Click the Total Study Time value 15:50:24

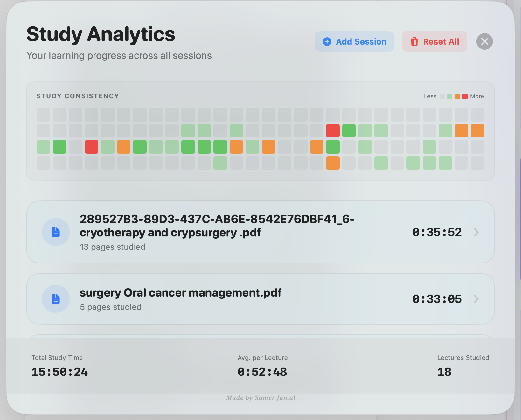click(x=59, y=372)
